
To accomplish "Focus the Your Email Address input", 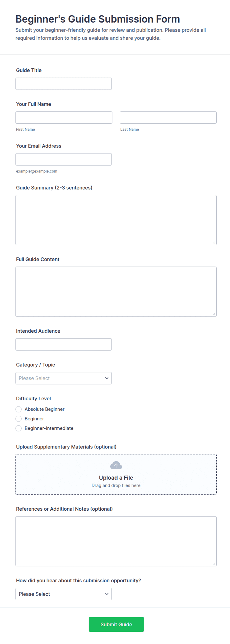I will pyautogui.click(x=64, y=159).
